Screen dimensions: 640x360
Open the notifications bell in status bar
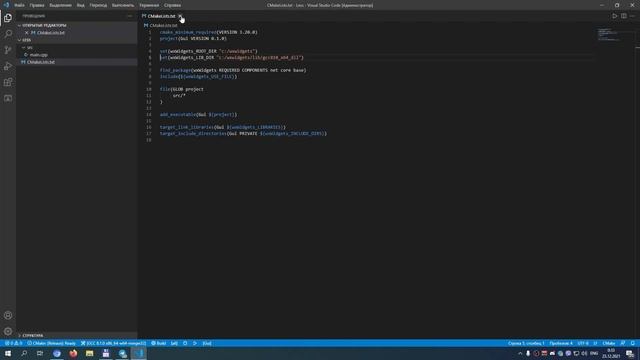[x=633, y=343]
